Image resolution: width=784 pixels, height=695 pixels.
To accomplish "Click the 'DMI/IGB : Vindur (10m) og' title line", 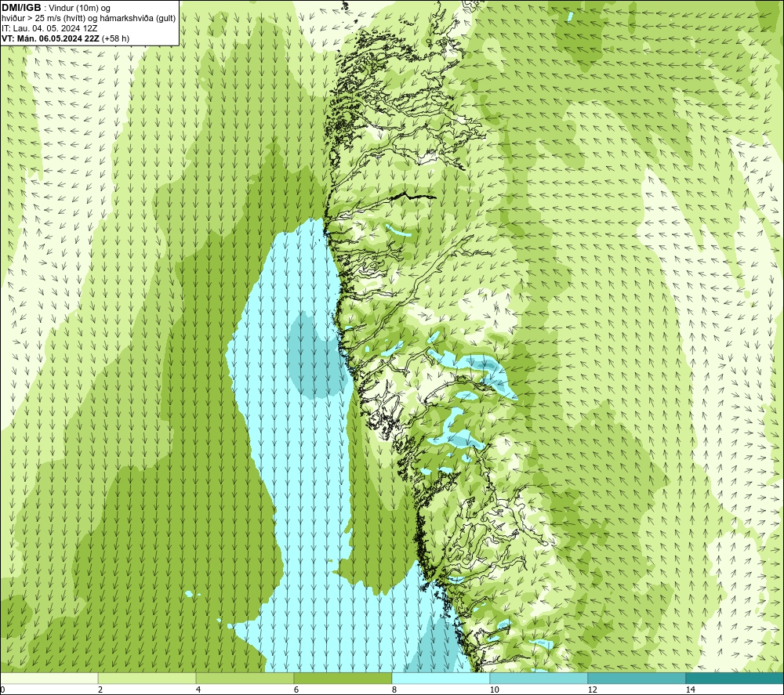I will point(56,8).
